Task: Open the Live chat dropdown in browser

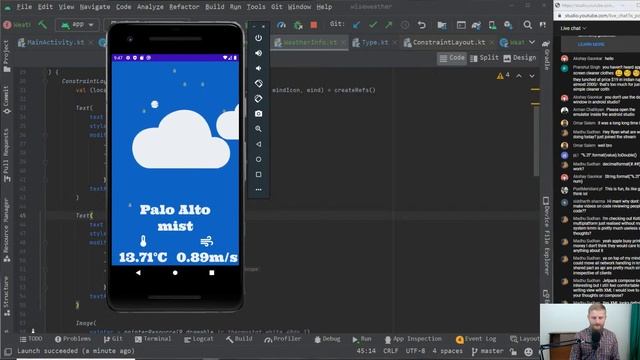Action: pyautogui.click(x=573, y=28)
